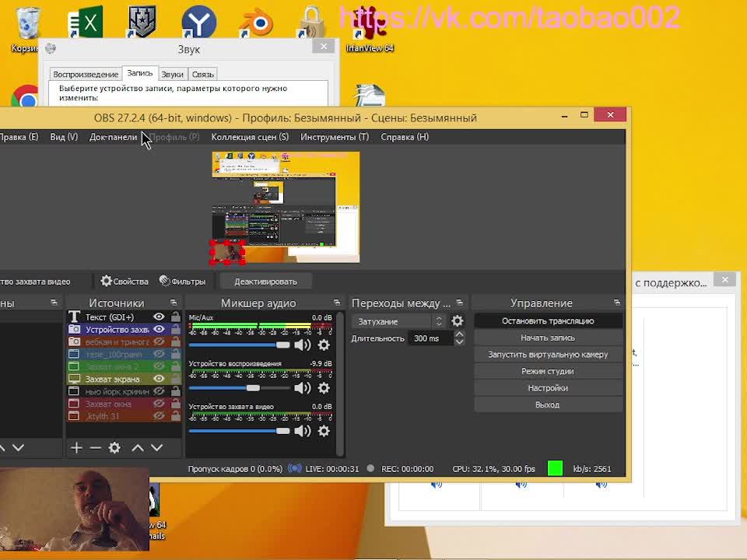Hide the Текст (GDI+) source
The image size is (747, 560).
click(x=159, y=317)
